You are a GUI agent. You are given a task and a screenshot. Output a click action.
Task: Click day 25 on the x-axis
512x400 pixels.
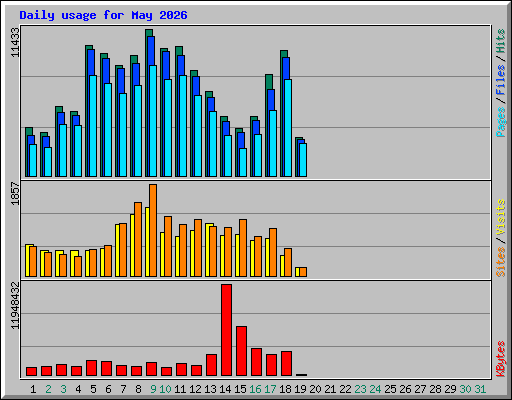pos(390,389)
